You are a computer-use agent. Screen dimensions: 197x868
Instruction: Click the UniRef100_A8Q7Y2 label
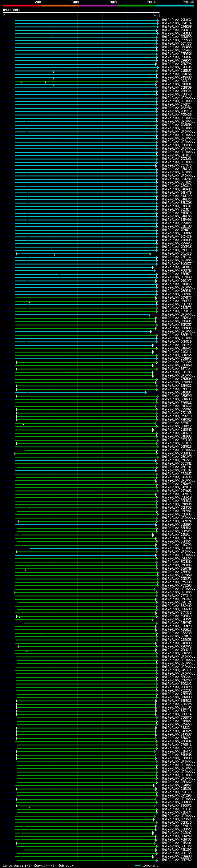pyautogui.click(x=177, y=345)
